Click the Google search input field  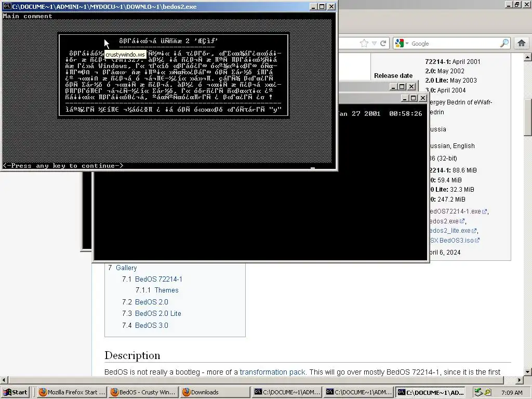pyautogui.click(x=454, y=44)
